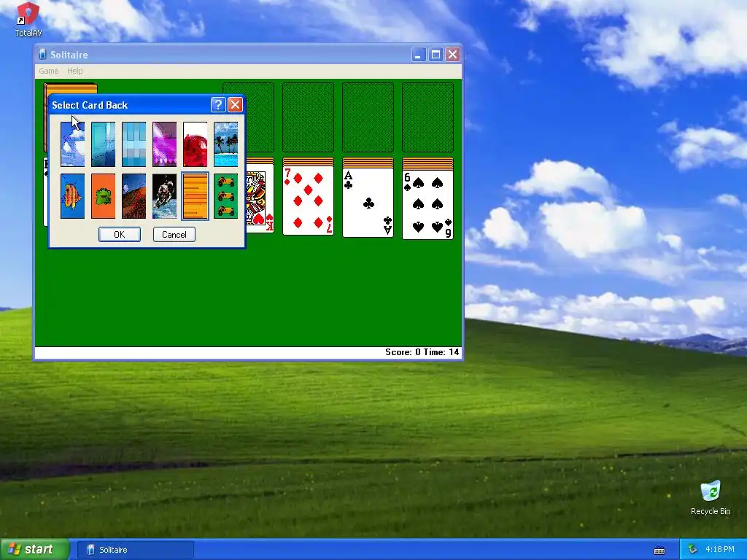The width and height of the screenshot is (747, 560).
Task: Confirm card back with OK button
Action: tap(120, 234)
